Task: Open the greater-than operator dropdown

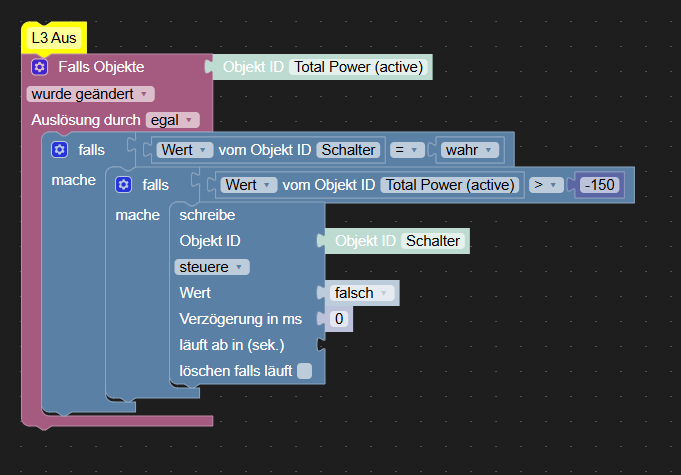Action: tap(544, 185)
